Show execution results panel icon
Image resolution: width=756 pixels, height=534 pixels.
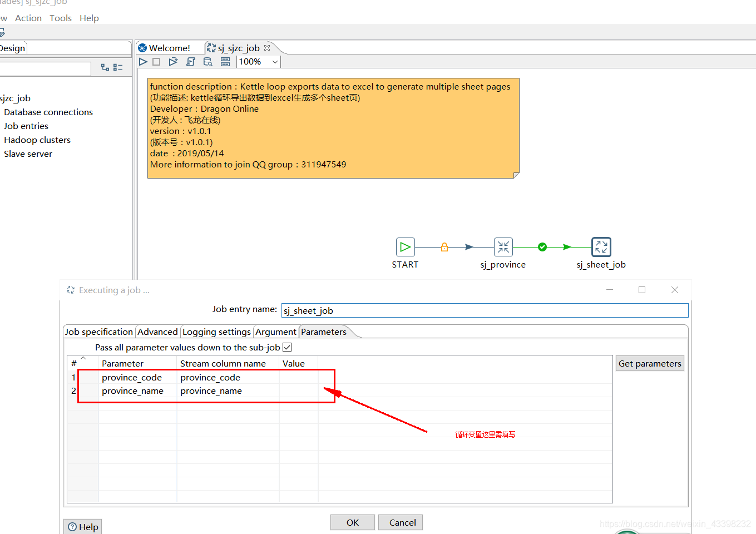click(225, 62)
